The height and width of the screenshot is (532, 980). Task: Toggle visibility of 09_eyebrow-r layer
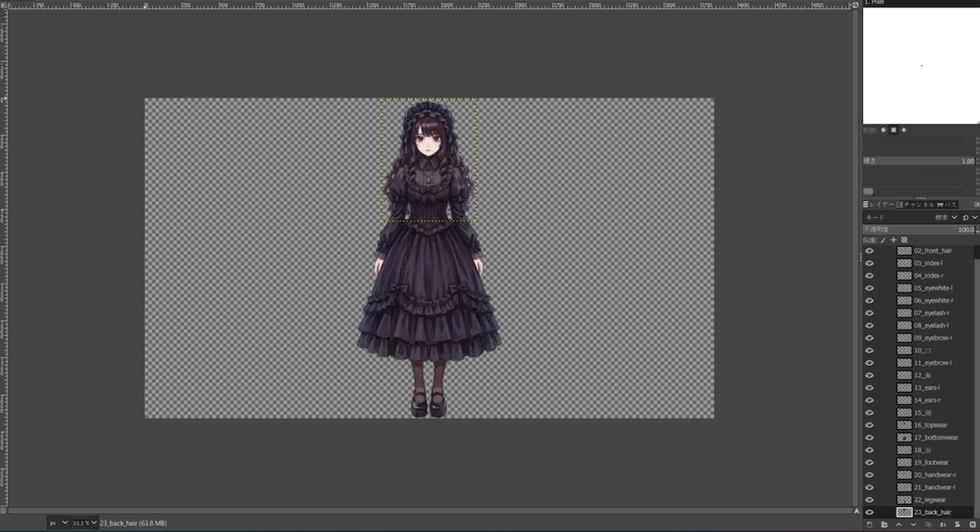click(x=869, y=338)
